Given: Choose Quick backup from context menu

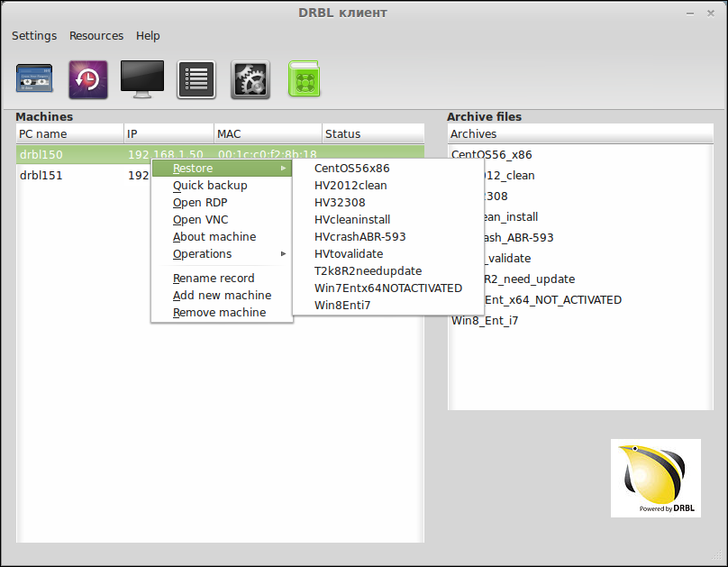Looking at the screenshot, I should [x=222, y=186].
